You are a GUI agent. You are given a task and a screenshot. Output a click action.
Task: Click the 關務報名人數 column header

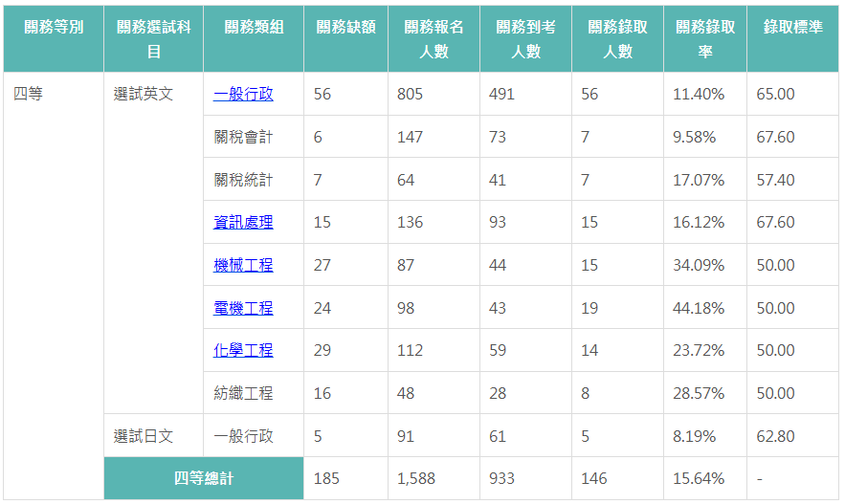[x=434, y=39]
